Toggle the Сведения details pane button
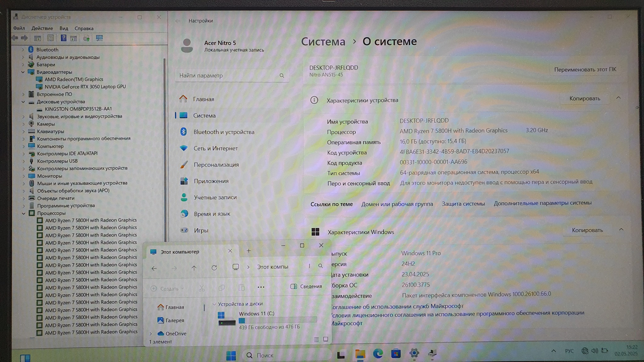This screenshot has width=644, height=362. pyautogui.click(x=306, y=286)
